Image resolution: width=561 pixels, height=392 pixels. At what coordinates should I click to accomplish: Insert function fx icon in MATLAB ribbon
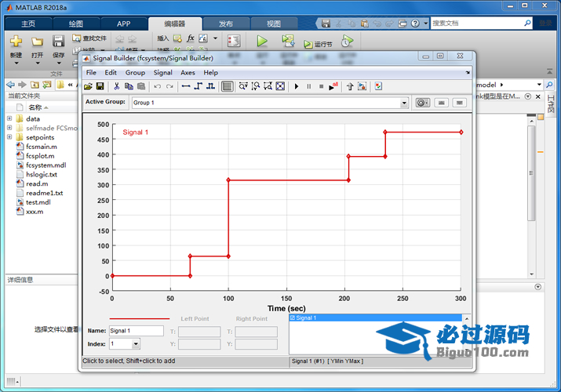tap(191, 38)
